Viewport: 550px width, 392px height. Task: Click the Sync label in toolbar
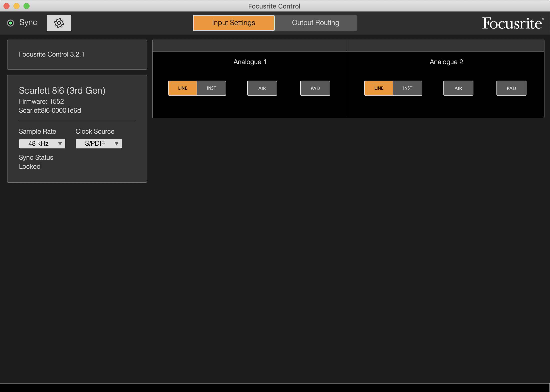28,23
